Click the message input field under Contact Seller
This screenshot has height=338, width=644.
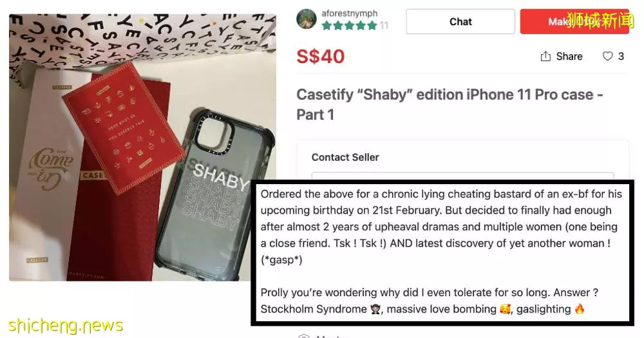click(x=462, y=176)
